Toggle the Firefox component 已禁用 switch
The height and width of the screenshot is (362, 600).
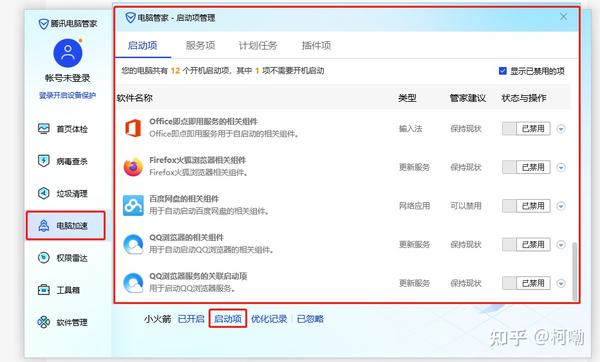click(x=526, y=167)
